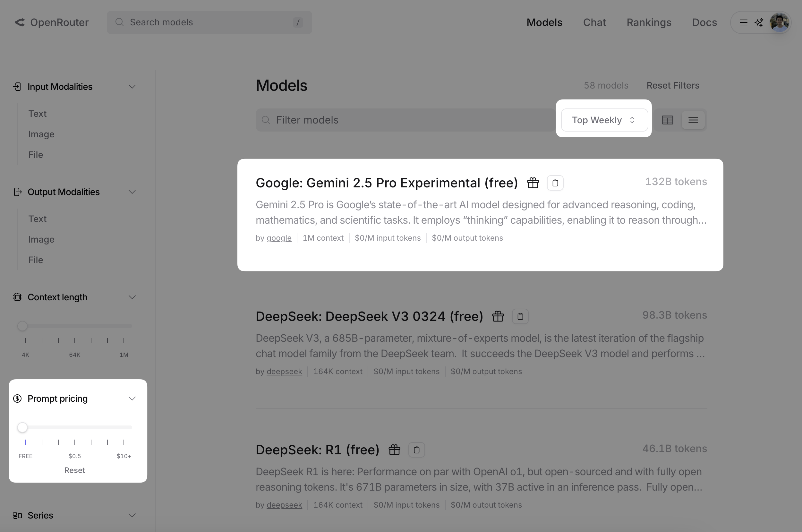The width and height of the screenshot is (802, 532).
Task: Click the "98.3B tokens" usage figure
Action: click(x=675, y=315)
